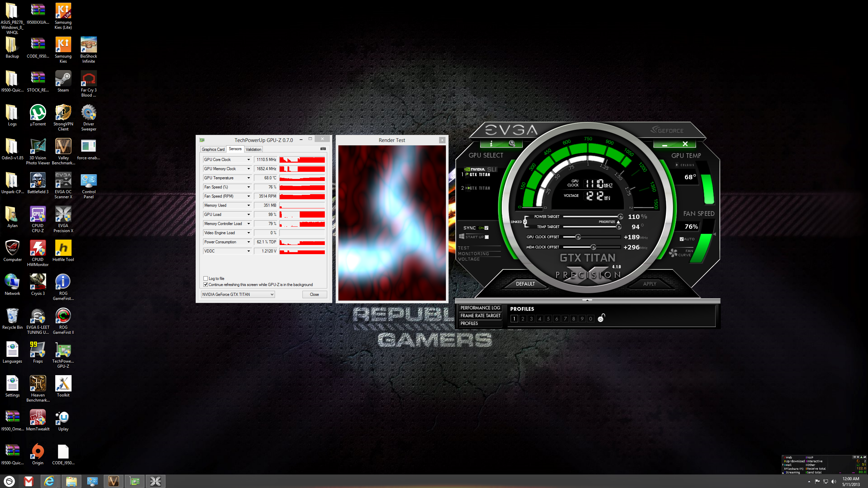Open Steam desktop shortcut

pos(63,82)
